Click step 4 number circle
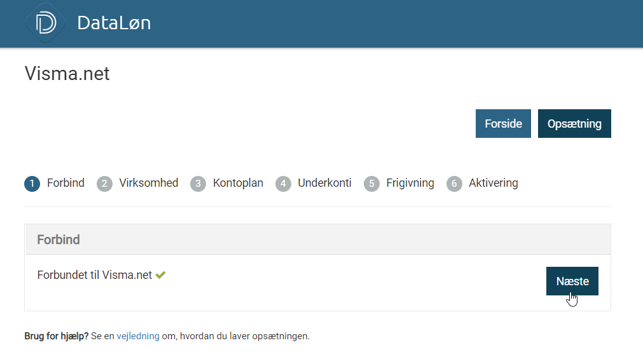 (283, 184)
